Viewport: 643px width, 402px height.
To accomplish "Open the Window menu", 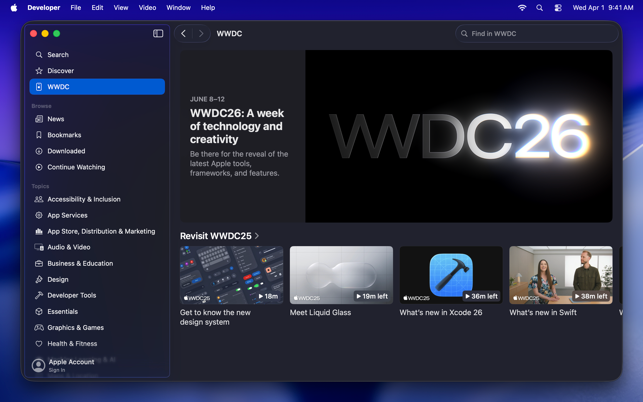I will coord(178,8).
